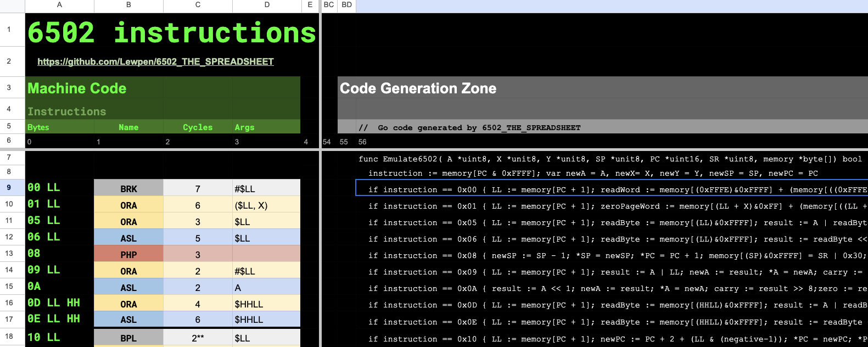Viewport: 868px width, 347px height.
Task: Select the '09 LL' bytes cell
Action: tap(60, 270)
